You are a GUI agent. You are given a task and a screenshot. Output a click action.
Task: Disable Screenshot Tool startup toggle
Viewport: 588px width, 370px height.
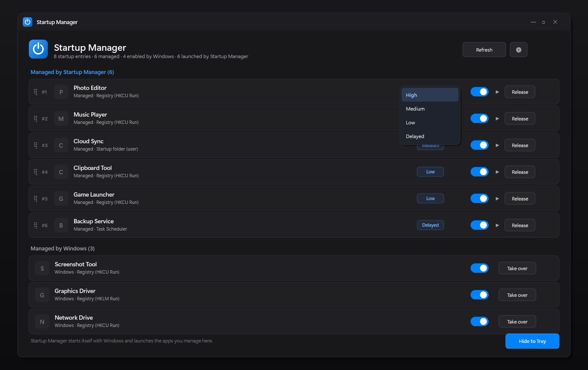click(480, 268)
